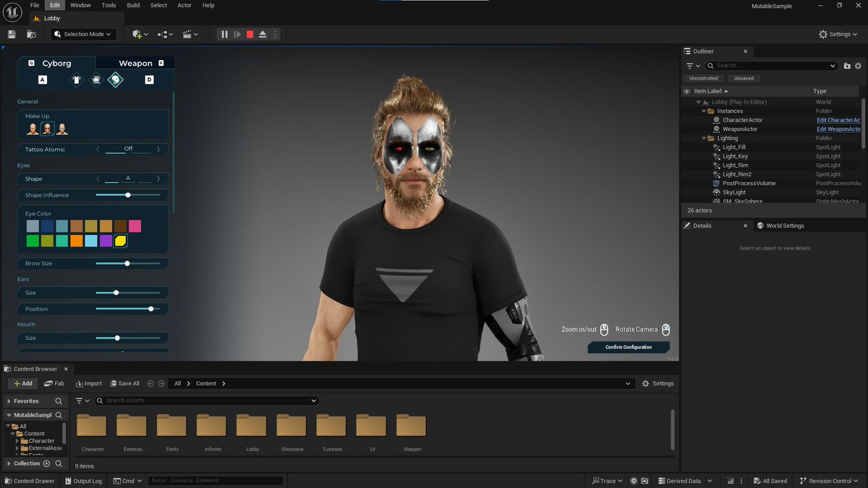
Task: Stop the play session with red square
Action: click(250, 34)
